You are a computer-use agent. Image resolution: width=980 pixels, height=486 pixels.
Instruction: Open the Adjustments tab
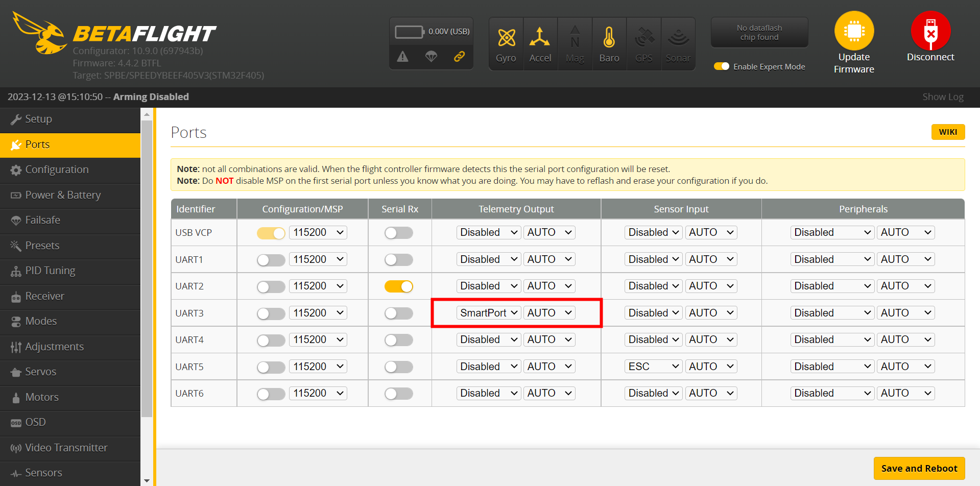click(70, 347)
